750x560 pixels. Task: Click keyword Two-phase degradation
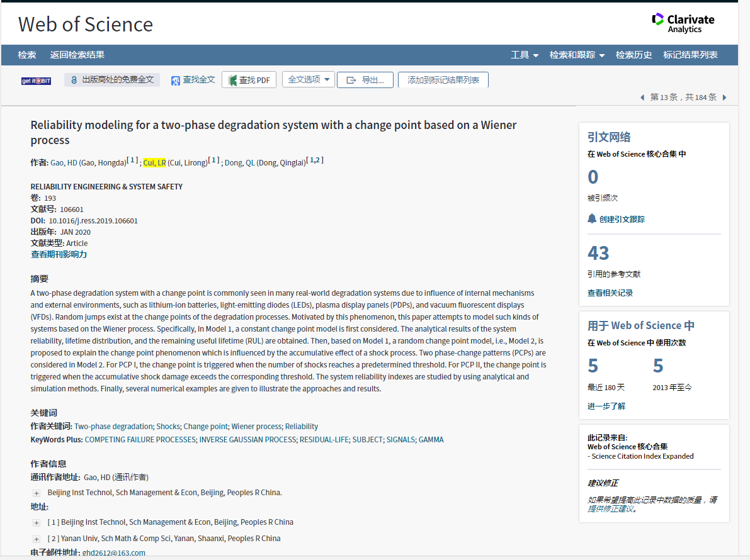pos(114,427)
